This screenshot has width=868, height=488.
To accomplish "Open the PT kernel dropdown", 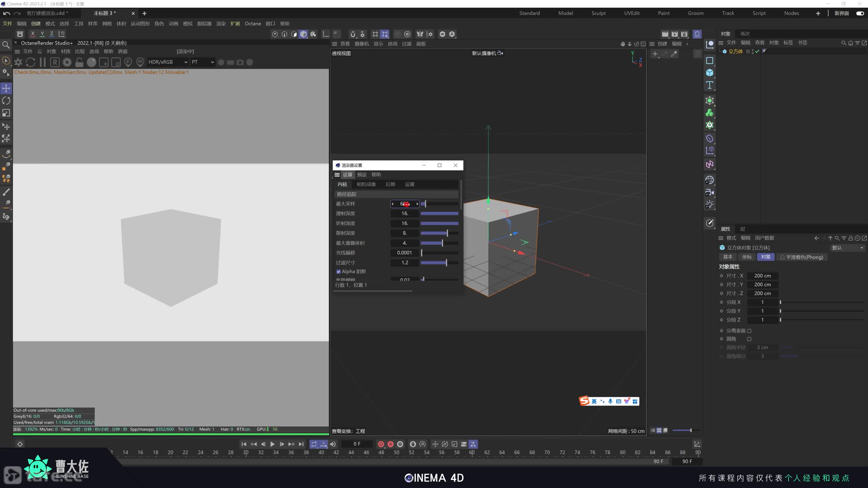I will [202, 62].
